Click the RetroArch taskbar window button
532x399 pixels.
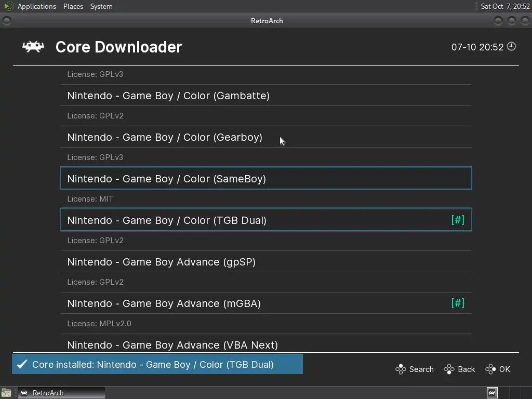tap(61, 393)
